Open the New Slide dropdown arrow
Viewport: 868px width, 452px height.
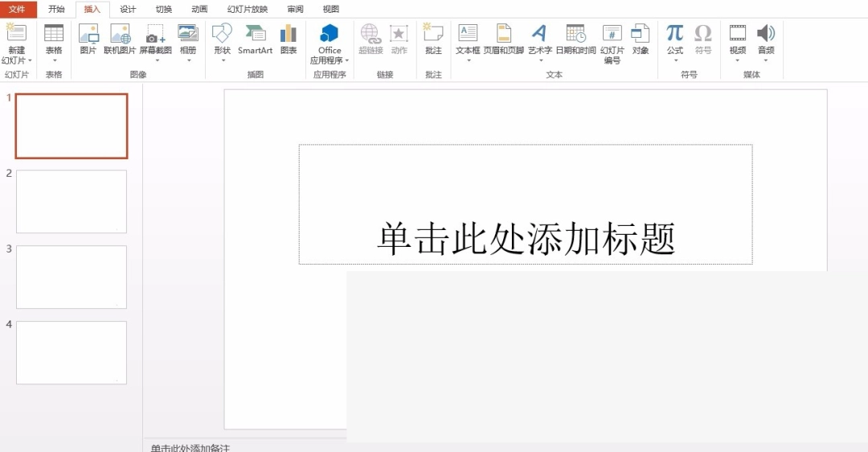[x=30, y=60]
